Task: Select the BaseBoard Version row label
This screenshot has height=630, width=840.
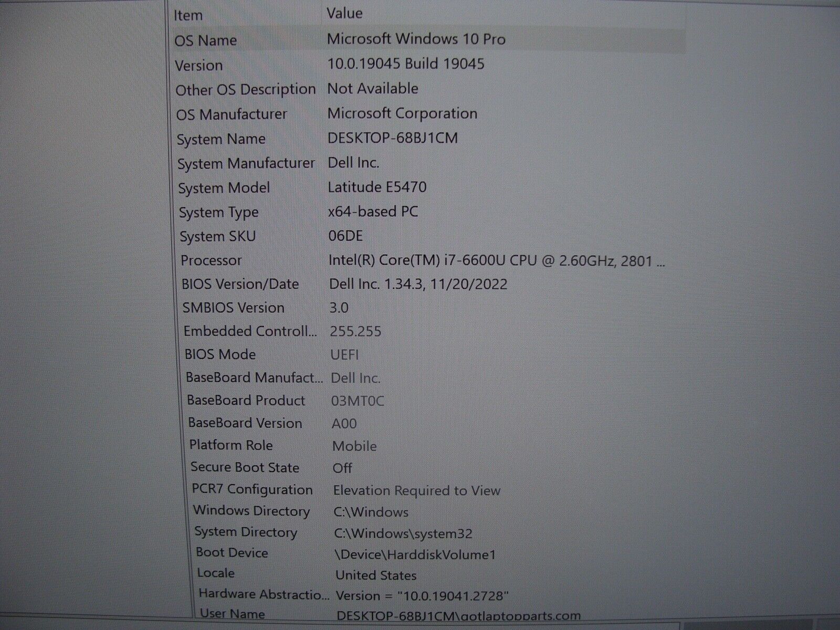Action: point(245,423)
